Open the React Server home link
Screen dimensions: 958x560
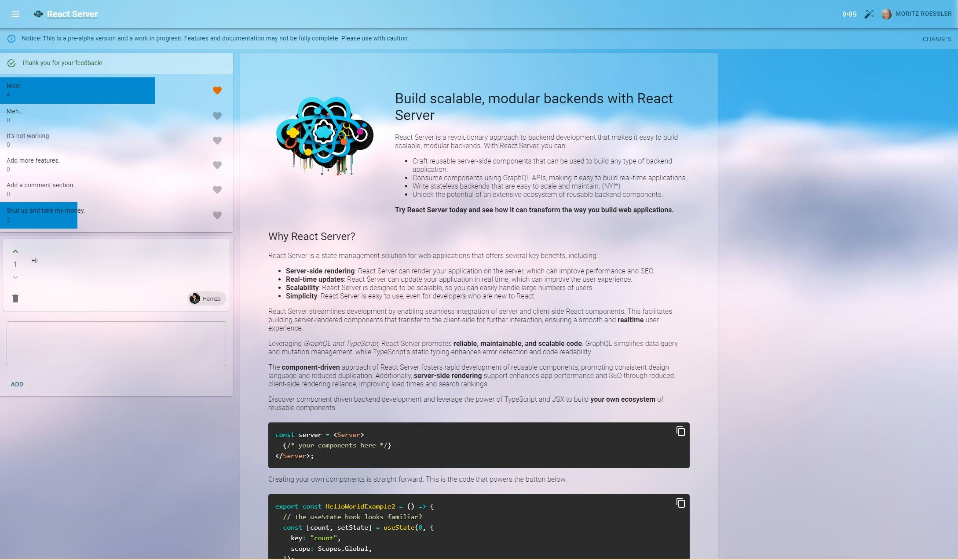click(72, 14)
